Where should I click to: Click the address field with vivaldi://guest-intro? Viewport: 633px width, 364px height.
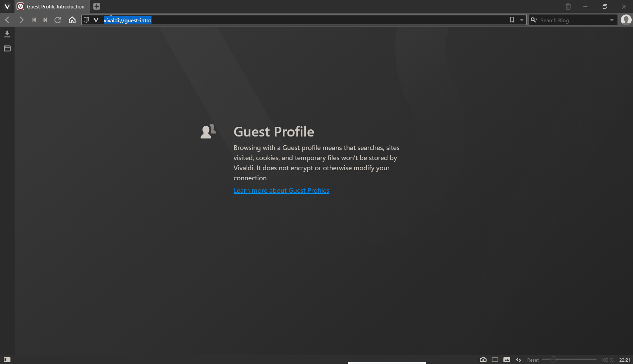click(304, 20)
